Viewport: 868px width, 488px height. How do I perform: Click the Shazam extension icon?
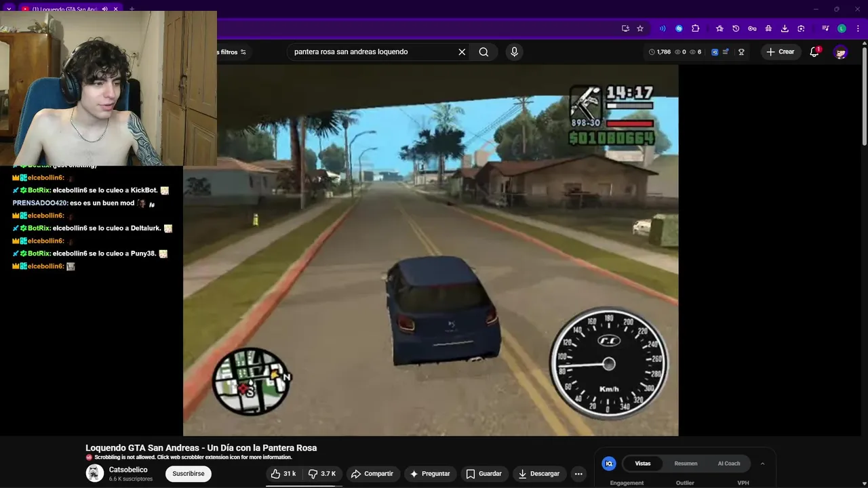pyautogui.click(x=679, y=28)
